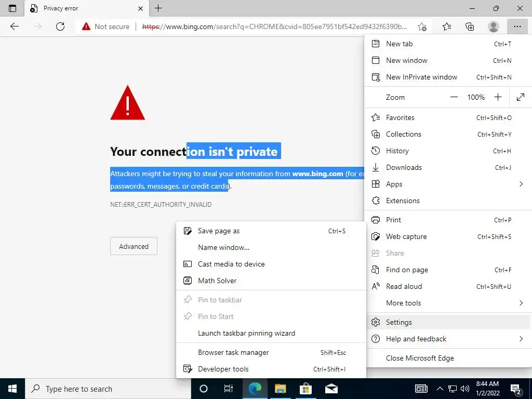Choose Cast media to device
The width and height of the screenshot is (532, 399).
(271, 264)
